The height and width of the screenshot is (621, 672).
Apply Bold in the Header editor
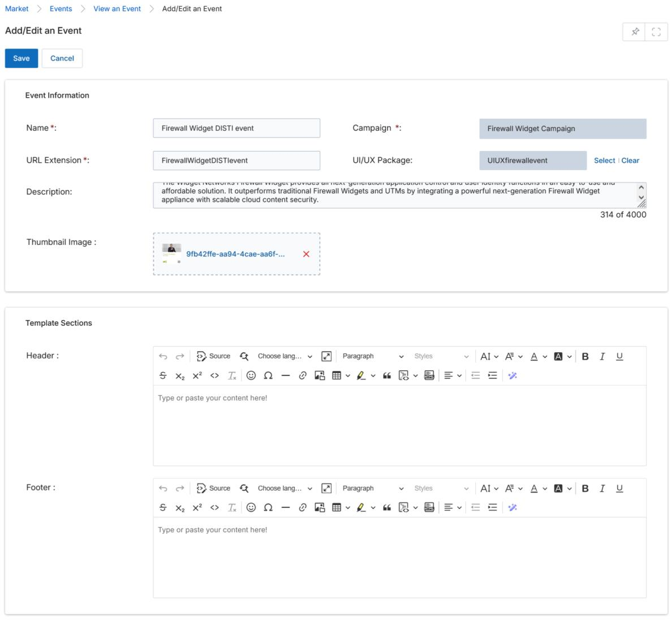tap(585, 356)
